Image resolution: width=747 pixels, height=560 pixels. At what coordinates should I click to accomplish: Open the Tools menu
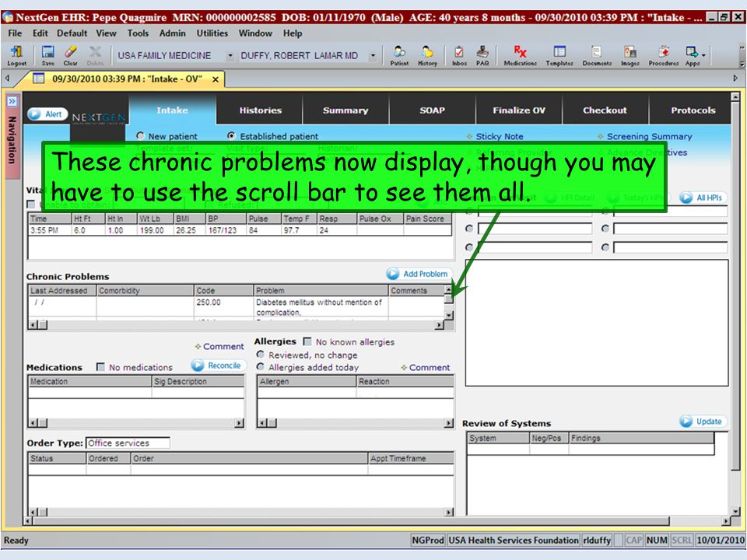coord(139,33)
